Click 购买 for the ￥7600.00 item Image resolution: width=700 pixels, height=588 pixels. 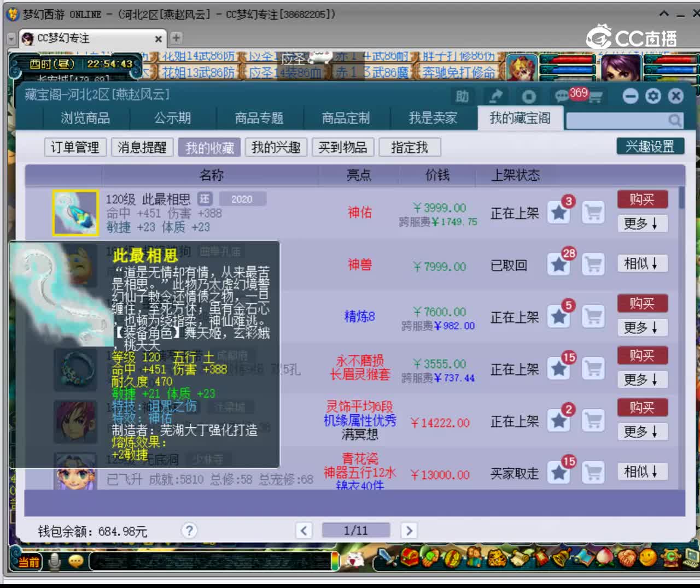pos(643,303)
